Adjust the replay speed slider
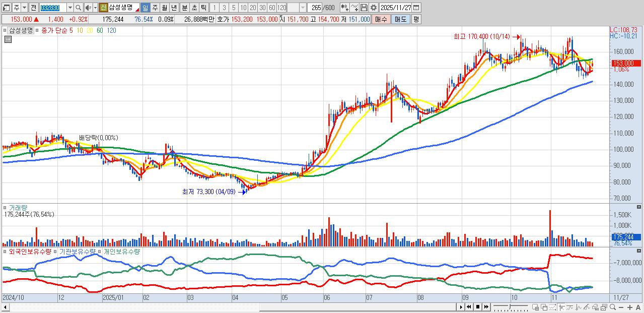The image size is (644, 313). tap(511, 307)
